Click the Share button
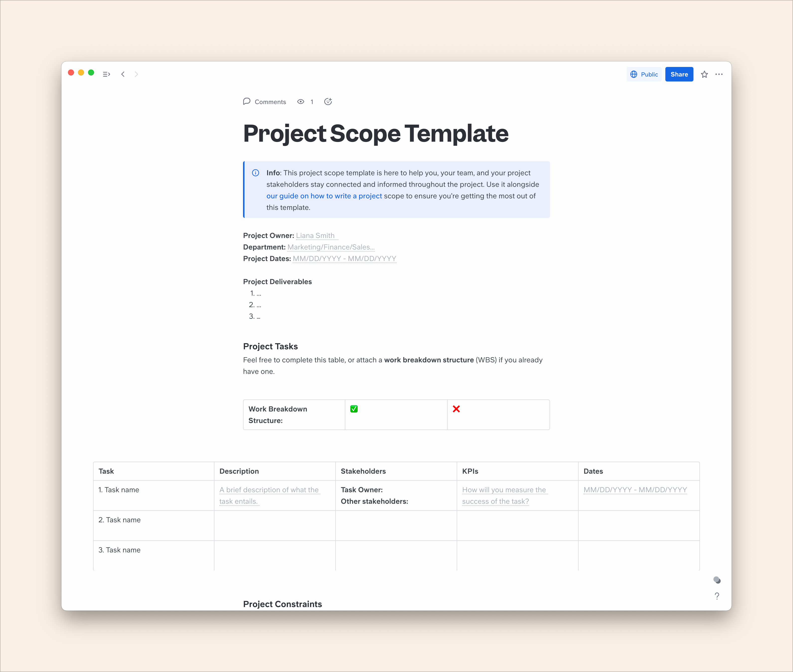 [679, 74]
